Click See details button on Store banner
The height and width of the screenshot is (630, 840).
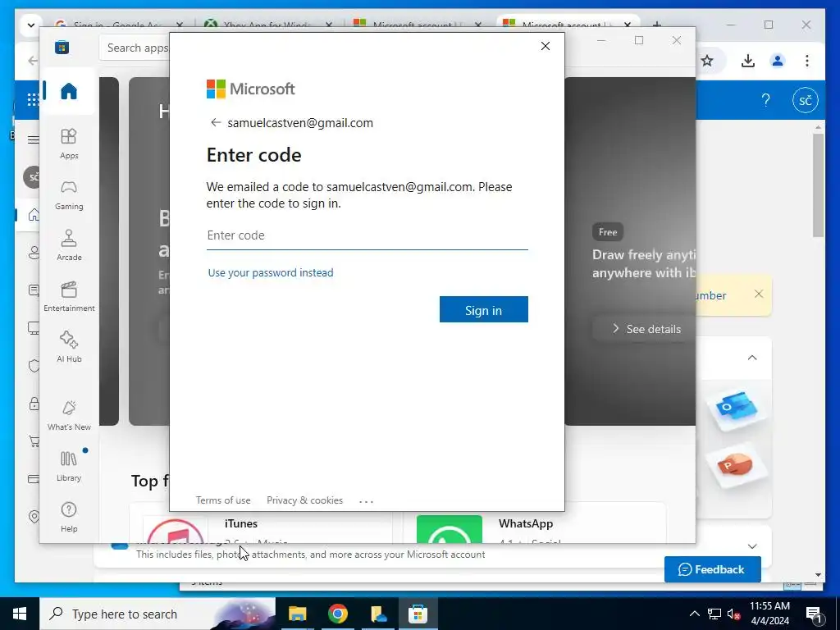(x=646, y=329)
